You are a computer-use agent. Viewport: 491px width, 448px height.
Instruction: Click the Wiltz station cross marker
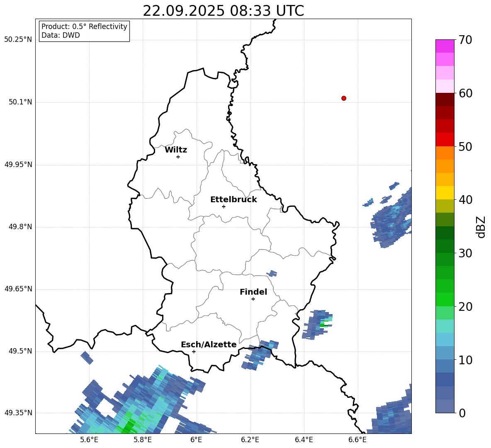tap(178, 157)
